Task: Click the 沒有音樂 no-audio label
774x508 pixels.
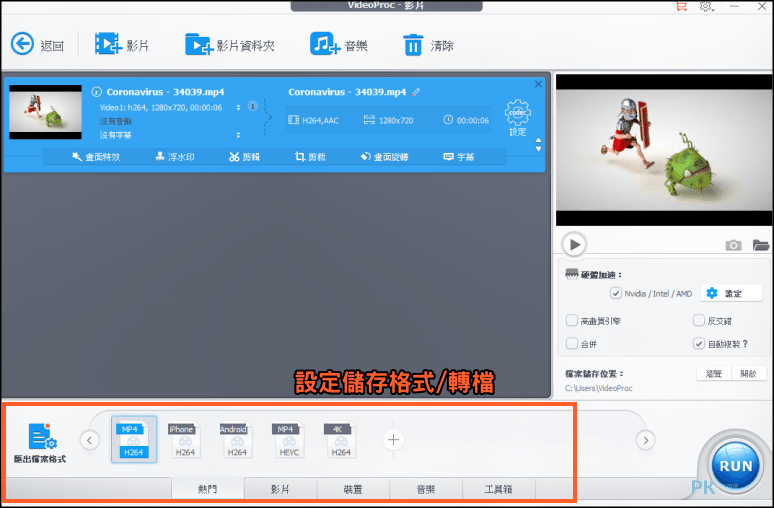Action: pos(116,121)
